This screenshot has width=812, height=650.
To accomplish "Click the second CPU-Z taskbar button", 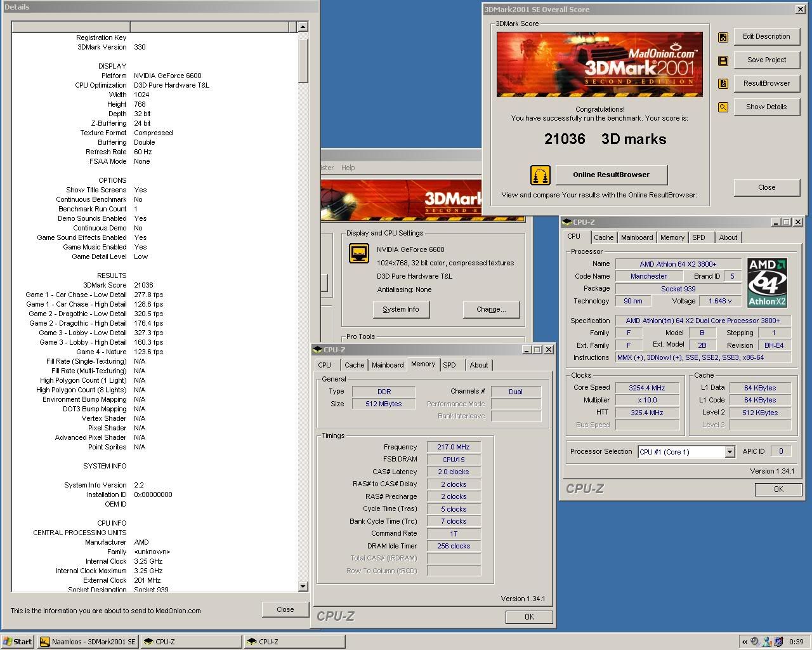I will [x=295, y=642].
